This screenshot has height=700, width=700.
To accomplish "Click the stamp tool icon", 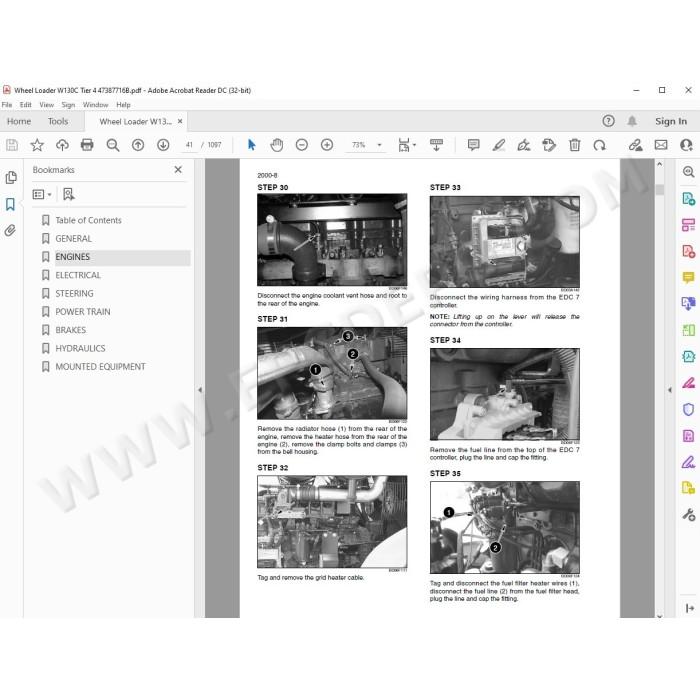I will 549,145.
